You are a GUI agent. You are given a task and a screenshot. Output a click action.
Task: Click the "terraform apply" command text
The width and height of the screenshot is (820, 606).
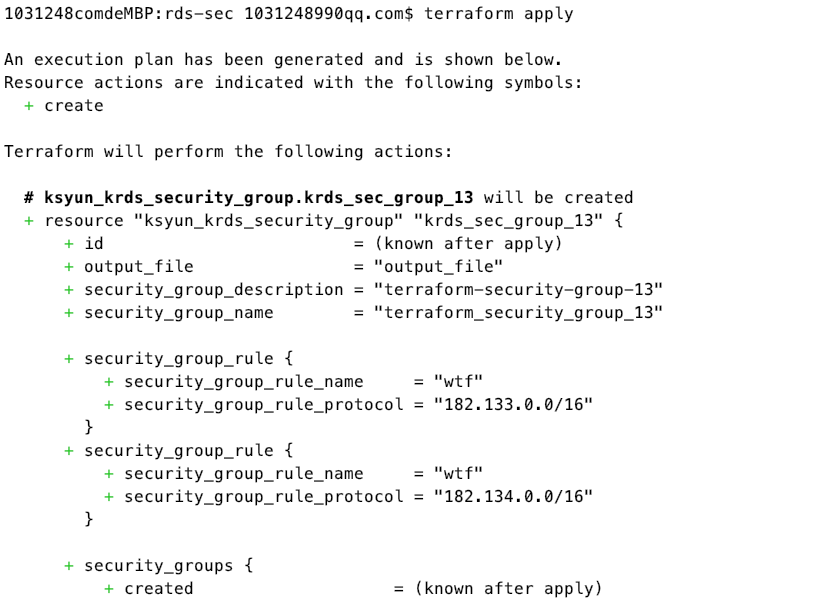pos(499,14)
